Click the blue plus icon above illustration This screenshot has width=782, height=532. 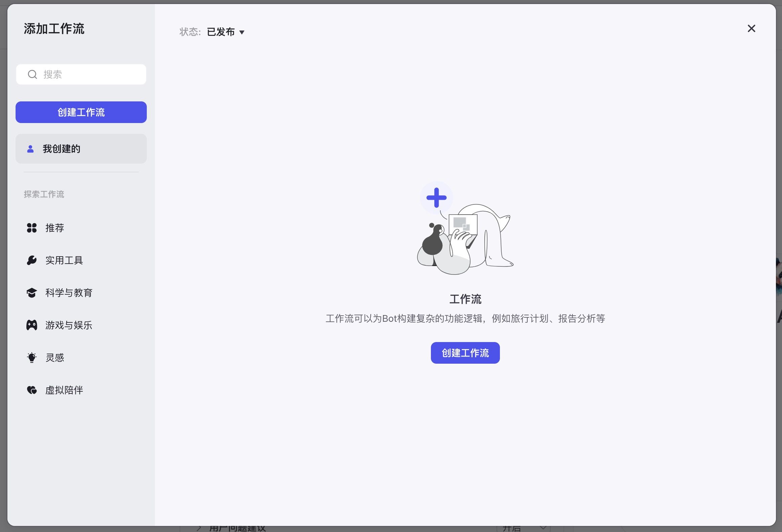(436, 198)
